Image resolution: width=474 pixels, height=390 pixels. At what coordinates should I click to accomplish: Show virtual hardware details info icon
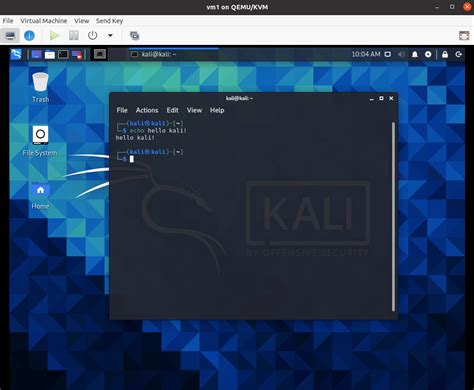coord(29,35)
